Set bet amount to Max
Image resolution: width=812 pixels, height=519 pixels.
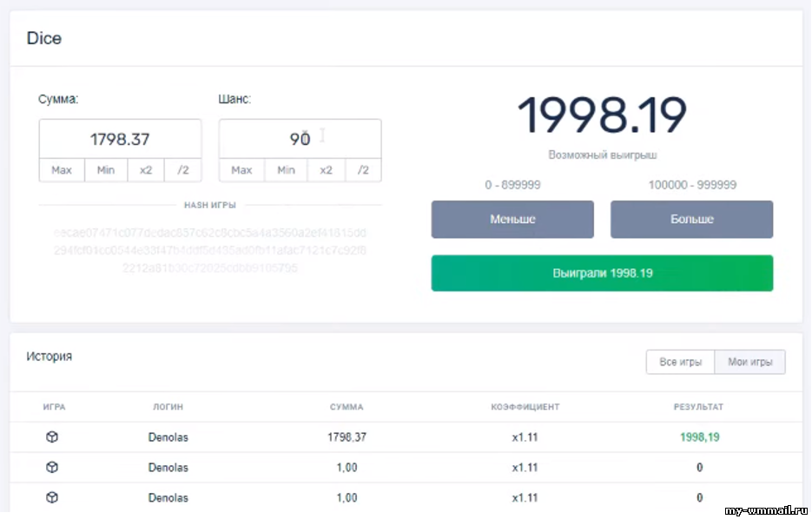tap(62, 170)
